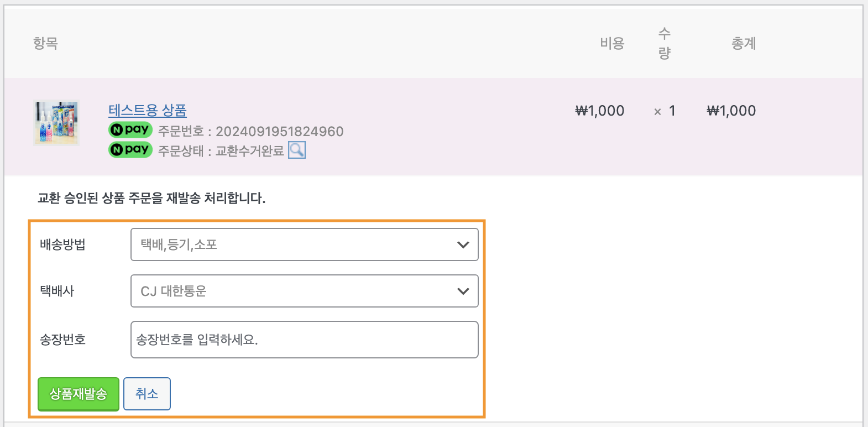Viewport: 868px width, 427px height.
Task: Click the 항목 column header
Action: pos(45,43)
